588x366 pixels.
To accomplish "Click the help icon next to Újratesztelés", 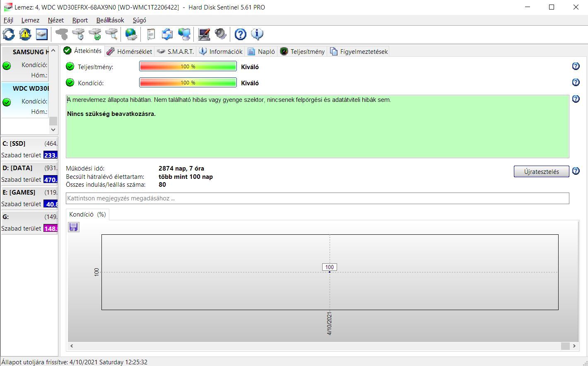I will pyautogui.click(x=576, y=171).
